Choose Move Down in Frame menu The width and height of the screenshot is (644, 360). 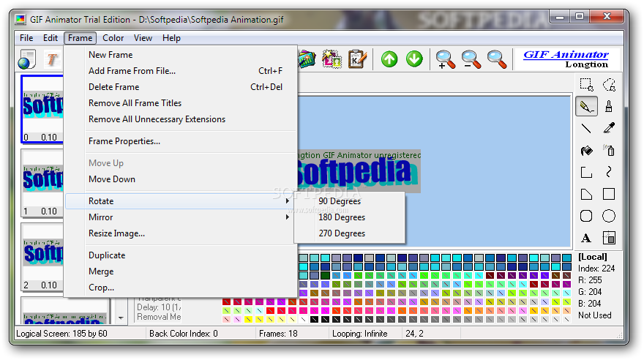(180, 179)
